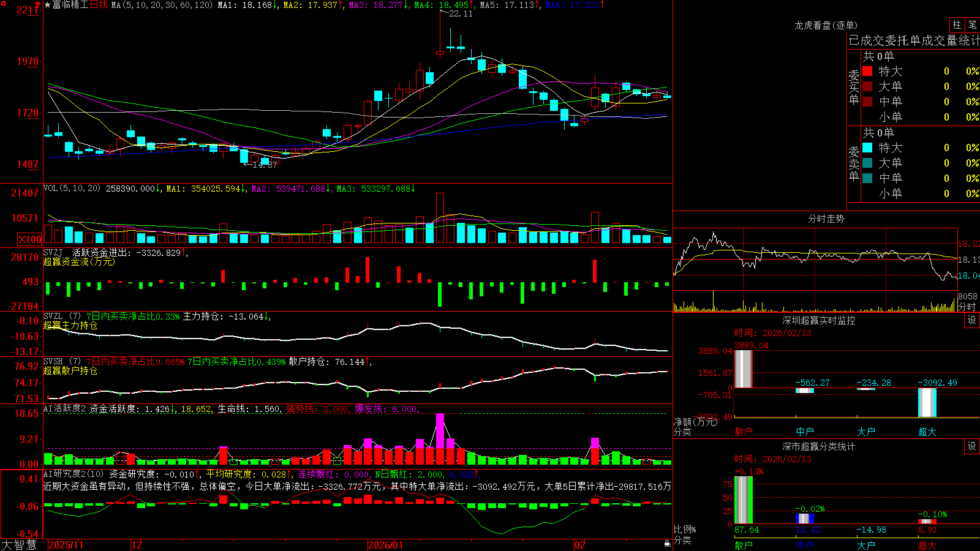The height and width of the screenshot is (551, 980).
Task: Click the -14.98 大户 ratio value
Action: point(871,530)
